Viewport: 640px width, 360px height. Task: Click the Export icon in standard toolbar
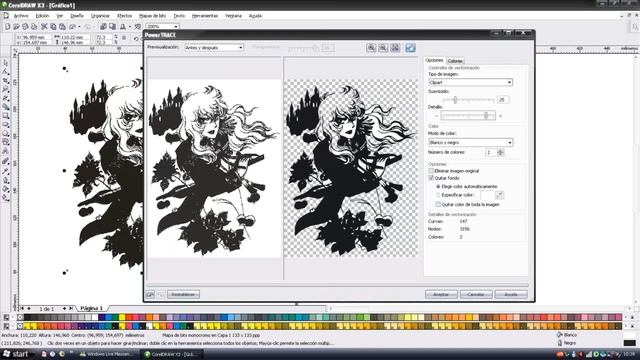pyautogui.click(x=112, y=27)
